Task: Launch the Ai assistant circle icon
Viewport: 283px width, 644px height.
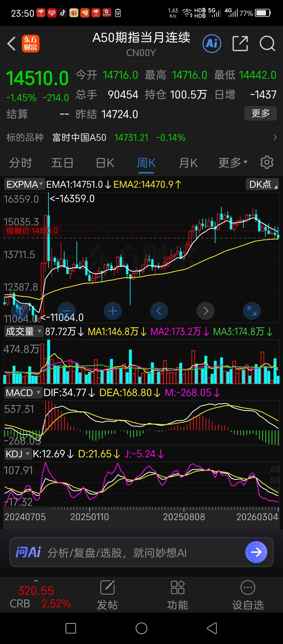Action: pos(212,43)
